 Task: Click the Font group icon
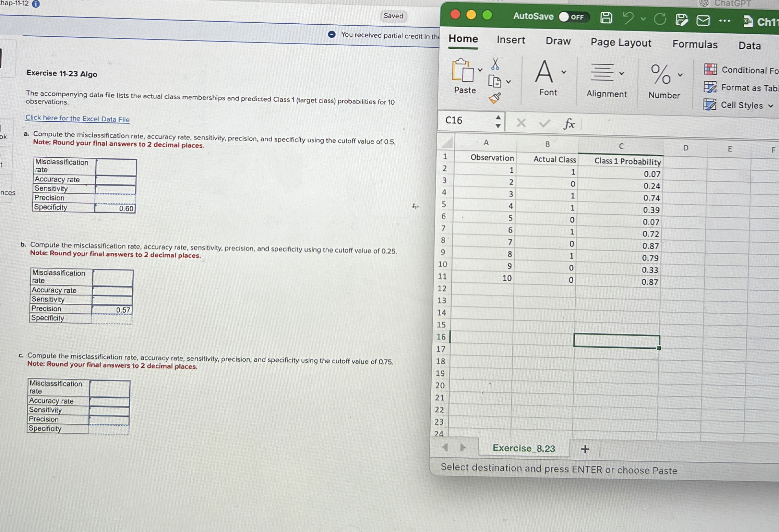coord(544,71)
